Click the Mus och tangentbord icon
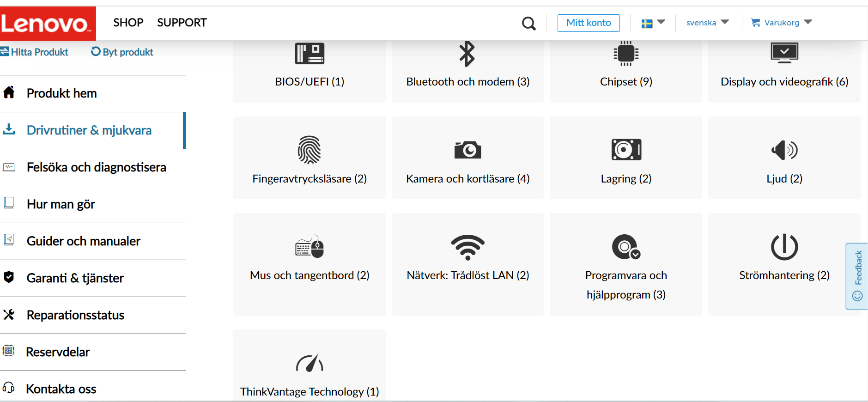 (x=310, y=246)
